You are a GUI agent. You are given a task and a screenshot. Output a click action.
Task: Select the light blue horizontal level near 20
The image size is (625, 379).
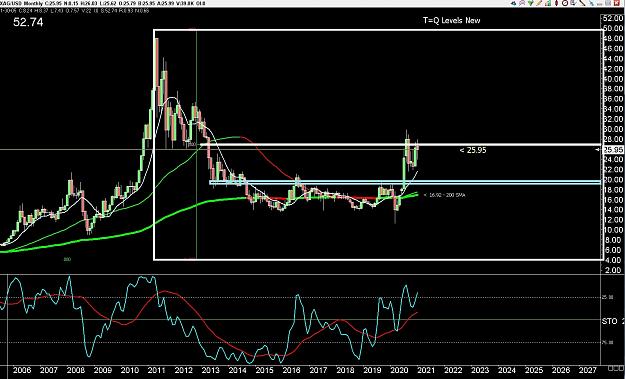tap(405, 183)
